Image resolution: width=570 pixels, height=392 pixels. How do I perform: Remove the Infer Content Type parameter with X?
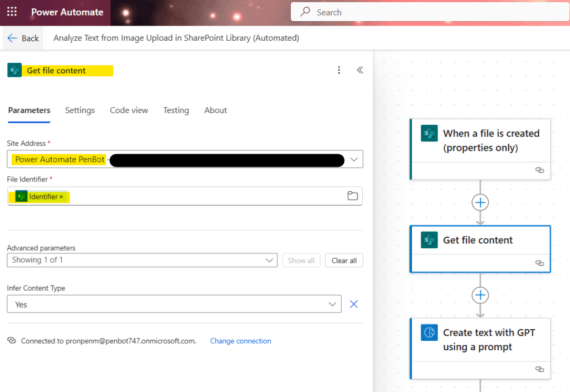pyautogui.click(x=353, y=304)
